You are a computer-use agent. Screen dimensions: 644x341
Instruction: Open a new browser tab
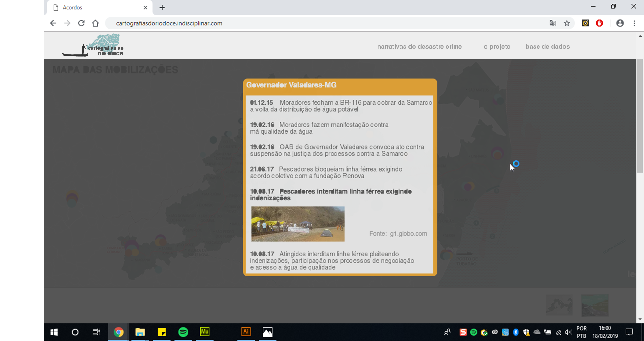coord(162,7)
